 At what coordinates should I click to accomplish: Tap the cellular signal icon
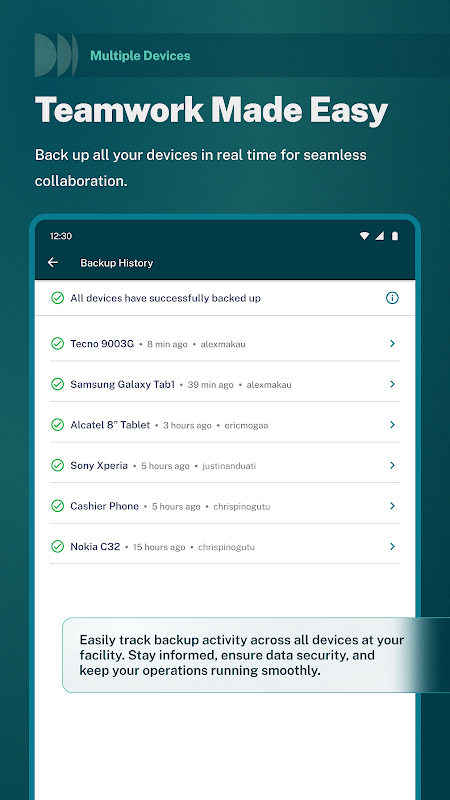point(379,236)
